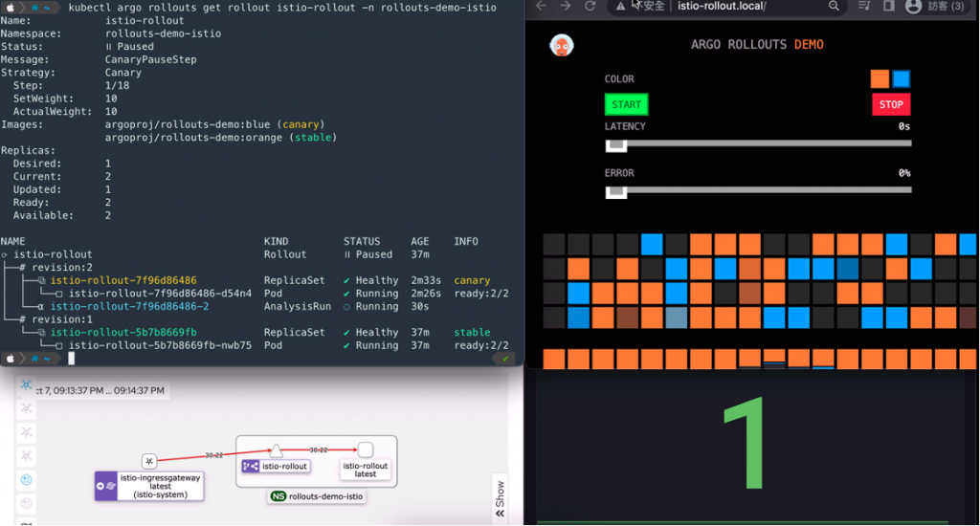Select the istio-rollout latest workload node
This screenshot has height=526, width=980.
[365, 449]
